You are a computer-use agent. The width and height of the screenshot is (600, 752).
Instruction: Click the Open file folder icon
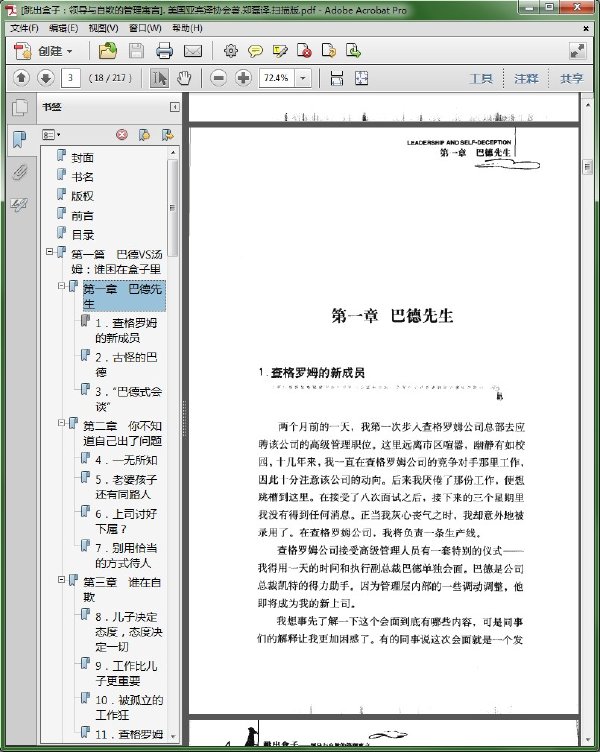point(108,51)
